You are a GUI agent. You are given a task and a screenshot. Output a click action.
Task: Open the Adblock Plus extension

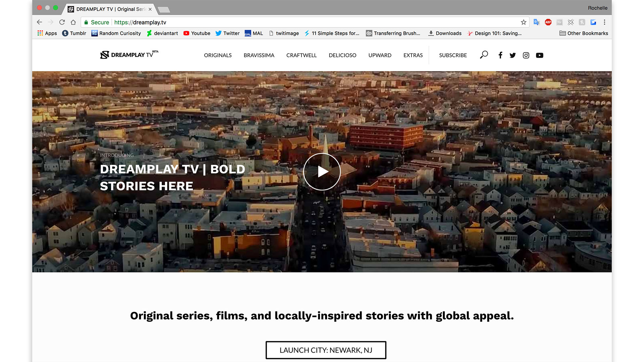[x=548, y=22]
